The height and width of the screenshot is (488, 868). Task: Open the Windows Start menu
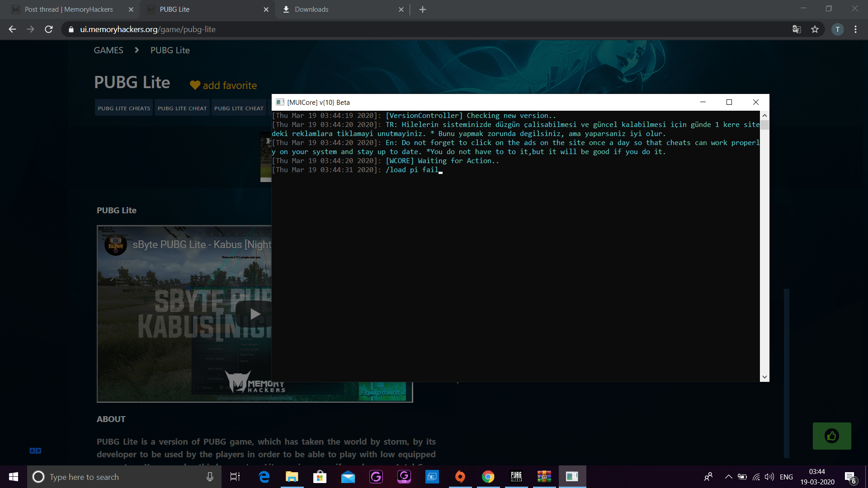tap(14, 477)
